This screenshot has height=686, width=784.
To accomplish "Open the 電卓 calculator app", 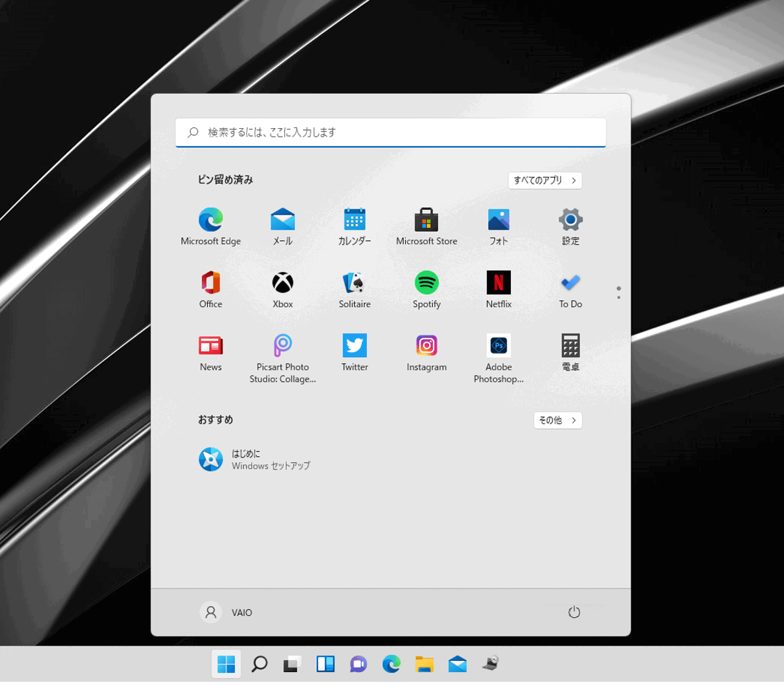I will (x=570, y=353).
